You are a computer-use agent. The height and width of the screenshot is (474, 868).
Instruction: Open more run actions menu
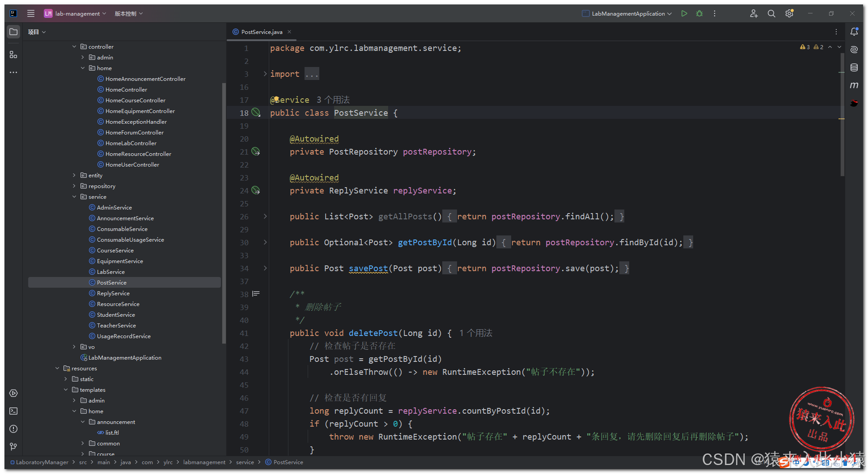pyautogui.click(x=715, y=13)
